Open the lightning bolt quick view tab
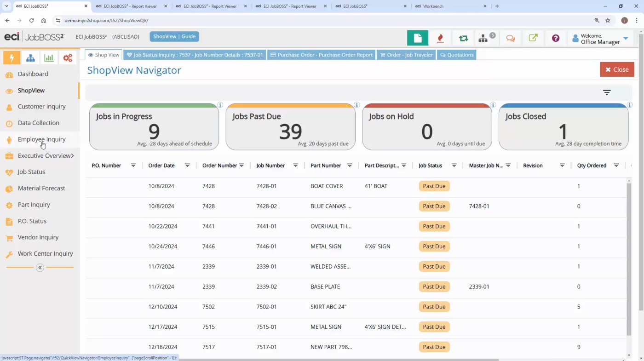Viewport: 644px width, 361px height. coord(12,58)
